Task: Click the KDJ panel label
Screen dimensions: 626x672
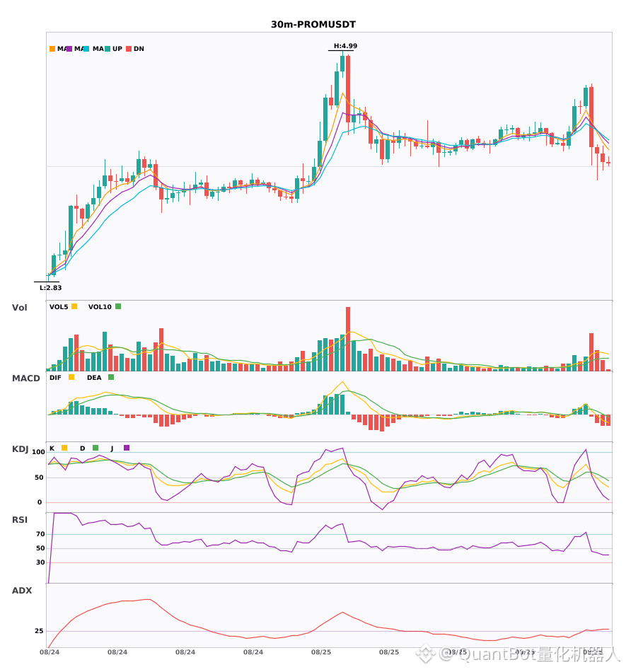Action: point(20,448)
